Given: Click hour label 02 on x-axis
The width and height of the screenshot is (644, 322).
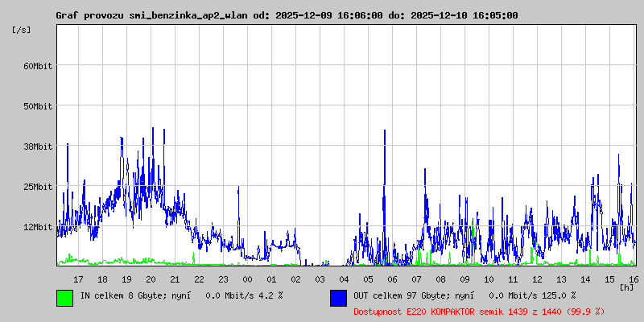Looking at the screenshot, I should point(295,279).
